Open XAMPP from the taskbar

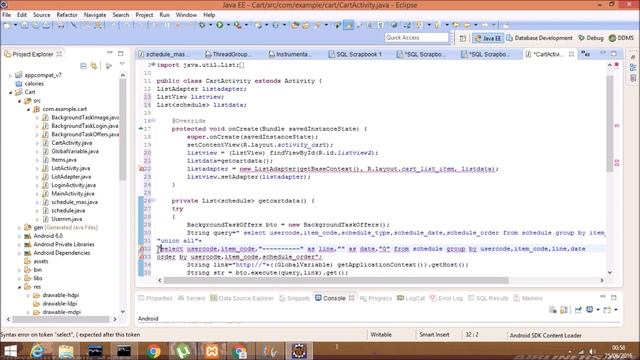pyautogui.click(x=212, y=351)
